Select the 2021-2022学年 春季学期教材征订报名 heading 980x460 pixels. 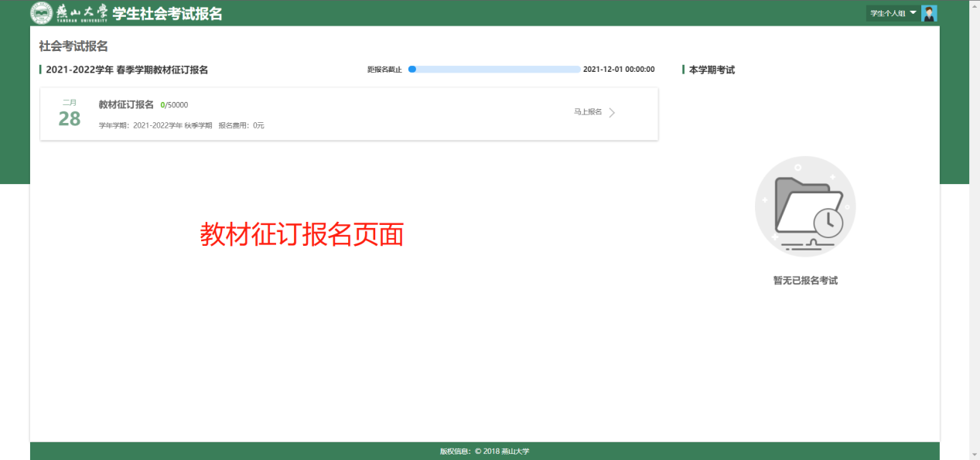127,70
